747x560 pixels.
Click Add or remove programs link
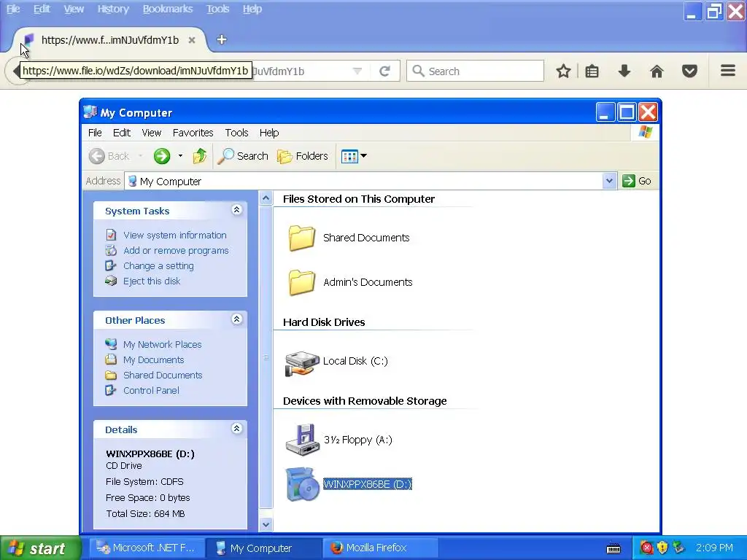click(x=176, y=251)
